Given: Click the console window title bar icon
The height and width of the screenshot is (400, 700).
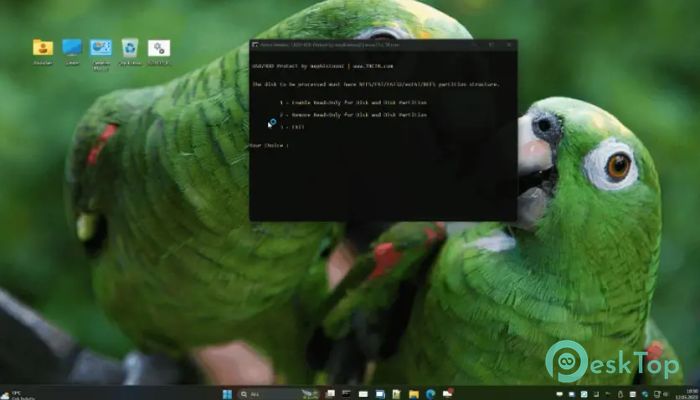Looking at the screenshot, I should click(x=255, y=45).
